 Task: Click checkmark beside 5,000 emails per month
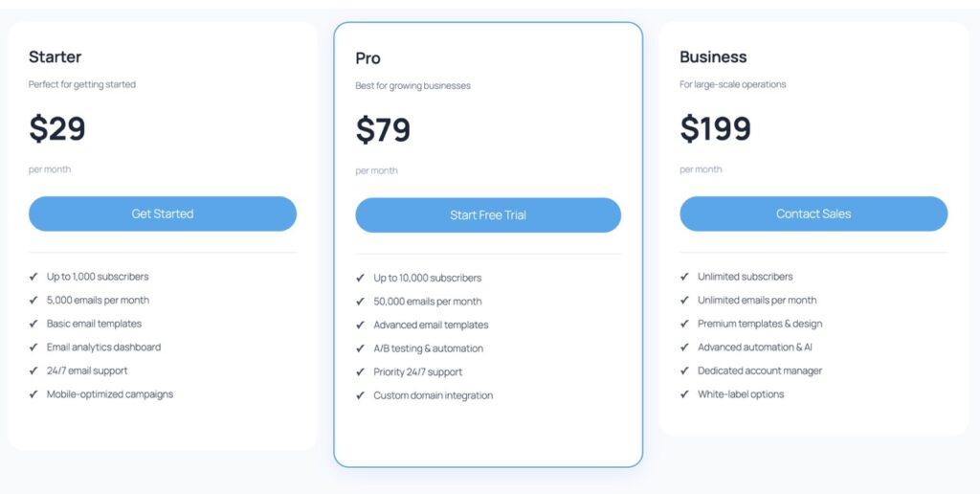click(x=33, y=300)
